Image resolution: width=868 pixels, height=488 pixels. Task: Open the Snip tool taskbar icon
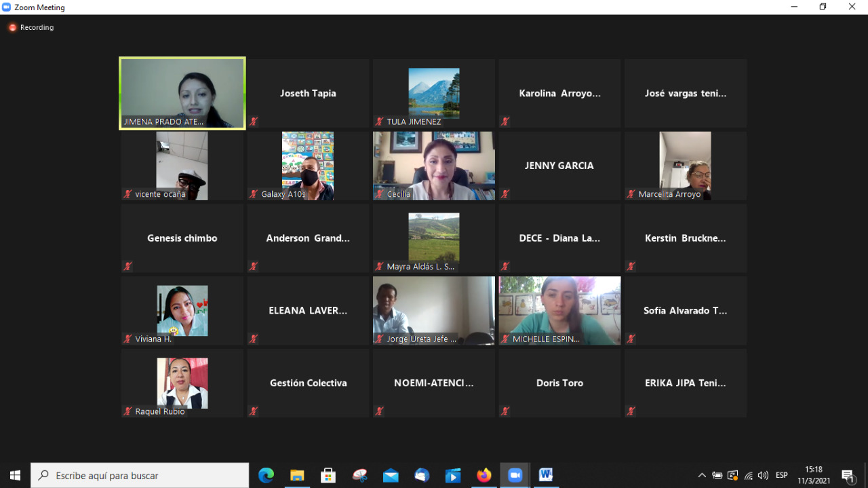click(x=360, y=476)
